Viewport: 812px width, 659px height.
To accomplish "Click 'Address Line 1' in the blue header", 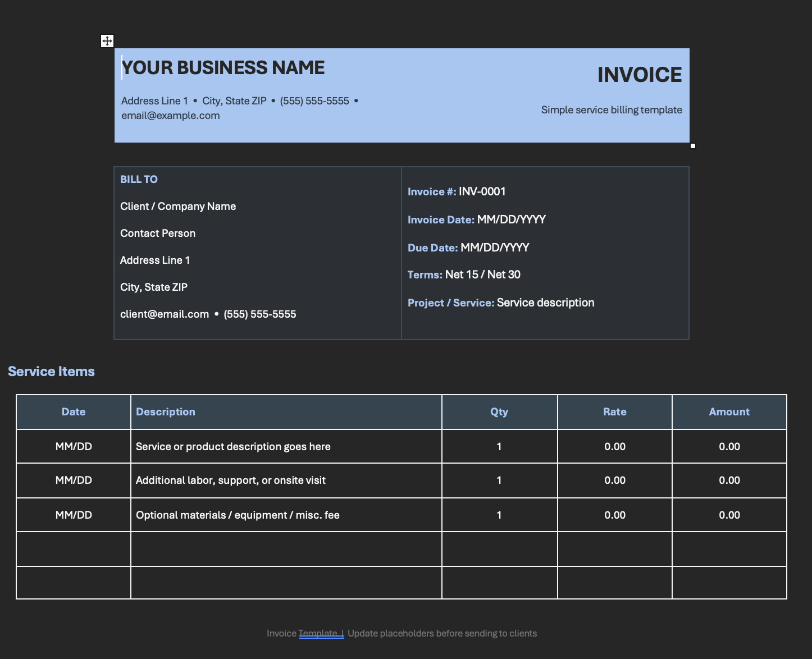I will click(154, 101).
